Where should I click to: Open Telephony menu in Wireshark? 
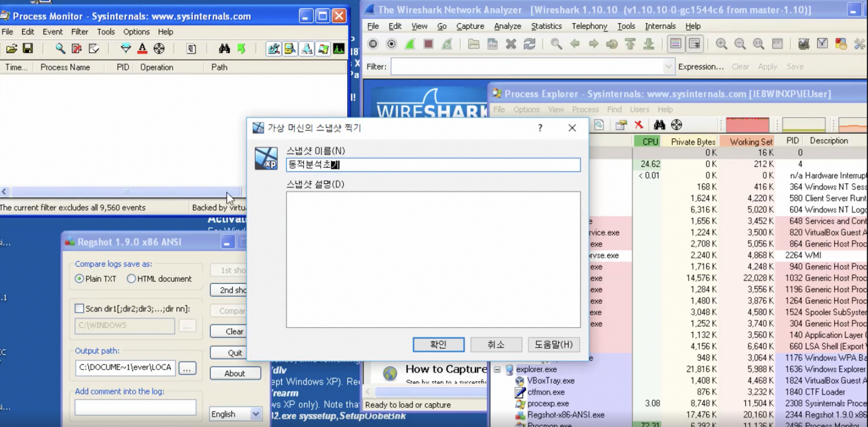589,26
